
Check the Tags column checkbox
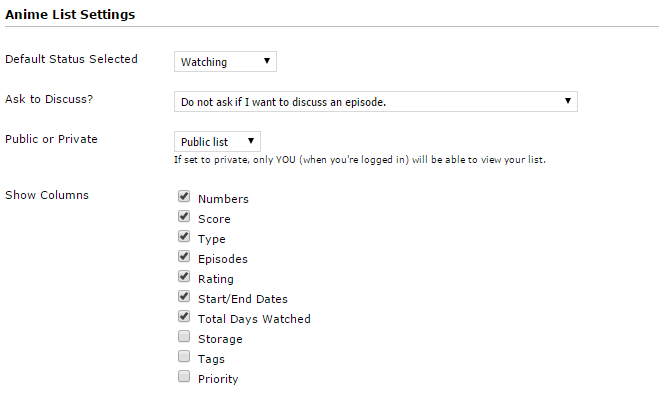(x=184, y=356)
